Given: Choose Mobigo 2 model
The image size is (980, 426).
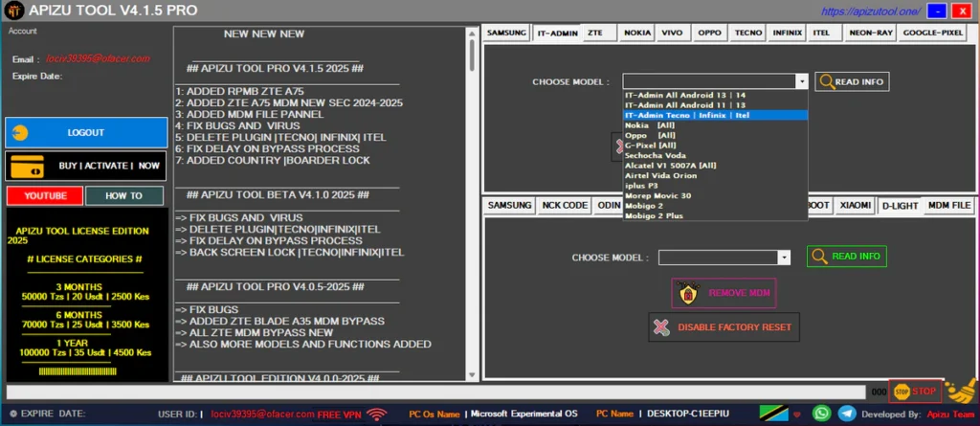Looking at the screenshot, I should tap(715, 206).
